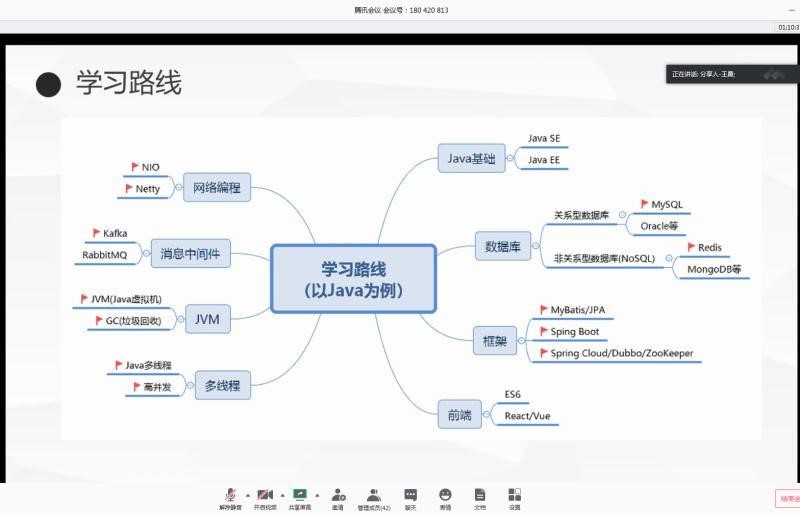Click the Java基础 mind map node

click(471, 158)
